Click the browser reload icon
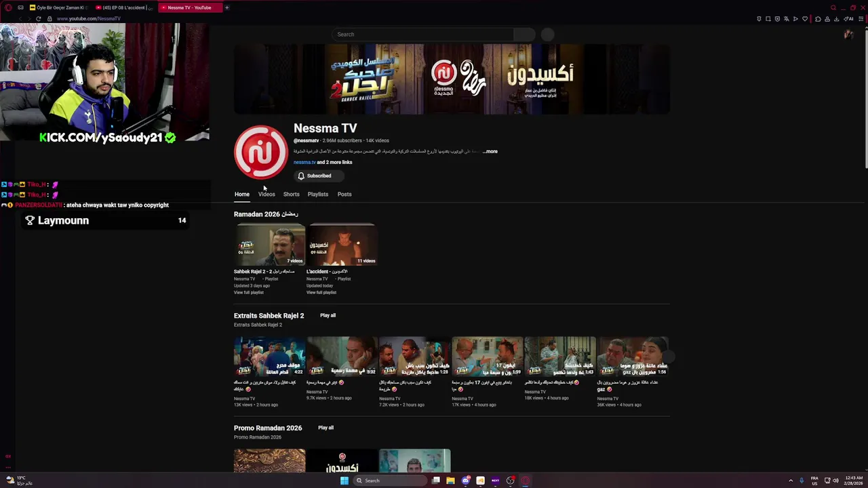Viewport: 868px width, 488px height. coord(39,18)
